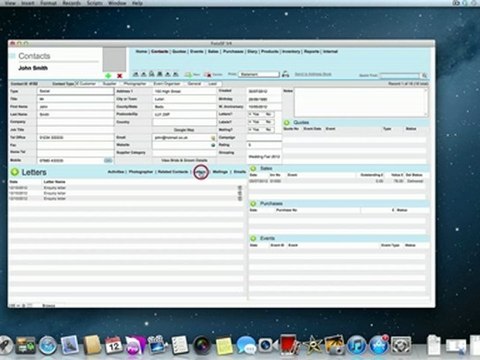480x360 pixels.
Task: Open the Records menu in menu bar
Action: tap(72, 3)
